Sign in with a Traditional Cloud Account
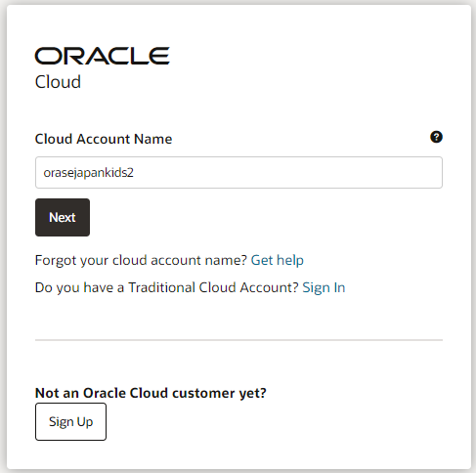Viewport: 476px width, 473px height. [x=324, y=287]
